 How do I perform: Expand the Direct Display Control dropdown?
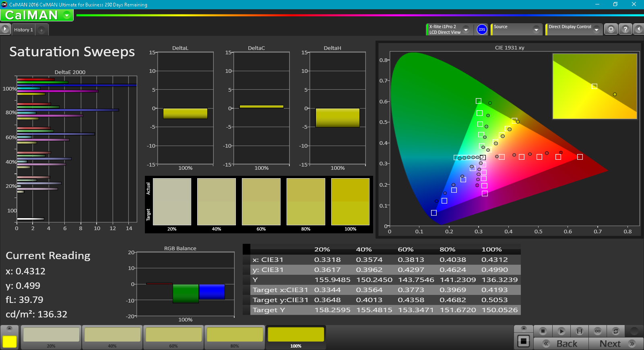pyautogui.click(x=597, y=29)
